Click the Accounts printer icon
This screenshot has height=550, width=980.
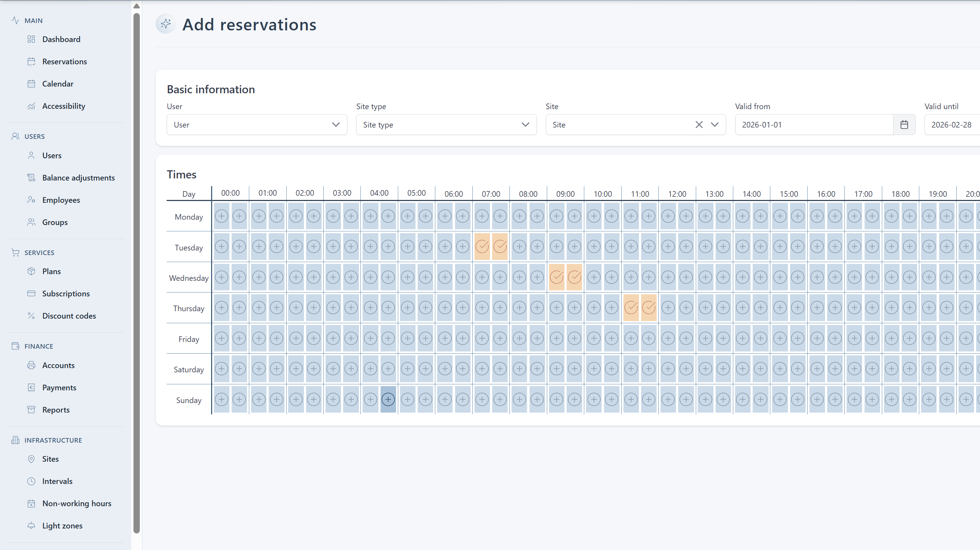pos(31,365)
